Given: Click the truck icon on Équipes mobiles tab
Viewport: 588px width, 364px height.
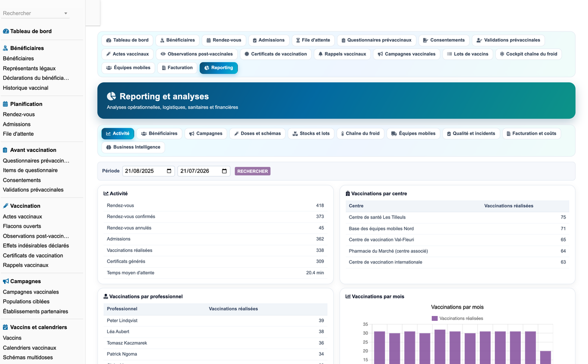Looking at the screenshot, I should coord(394,133).
